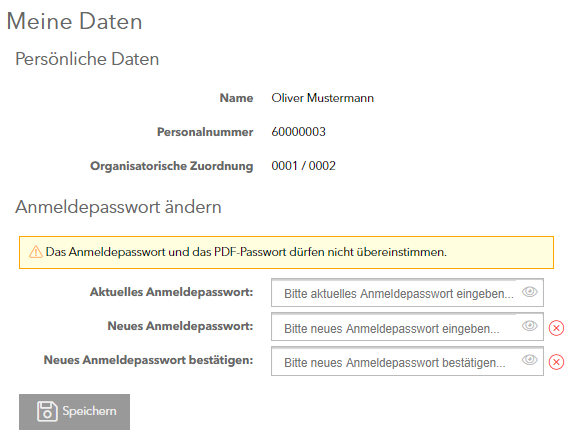Click the Aktuelles Anmeldepasswort label
Screen dimensions: 584x446
coord(171,292)
